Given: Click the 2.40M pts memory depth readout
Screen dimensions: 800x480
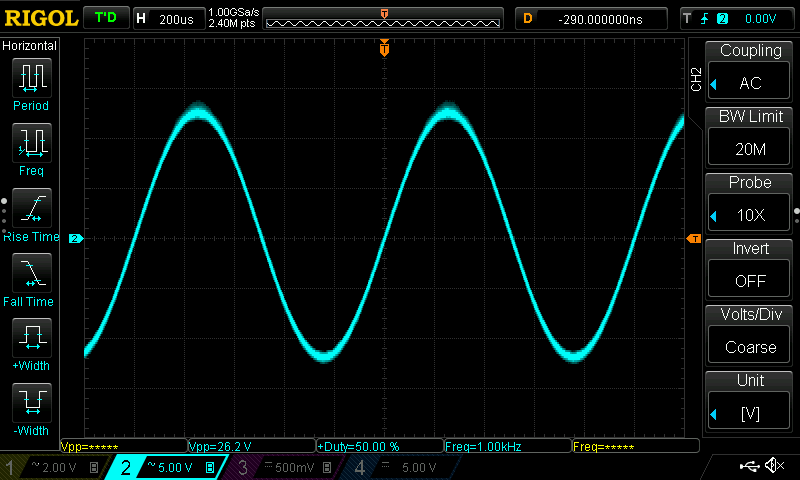Looking at the screenshot, I should [x=232, y=23].
